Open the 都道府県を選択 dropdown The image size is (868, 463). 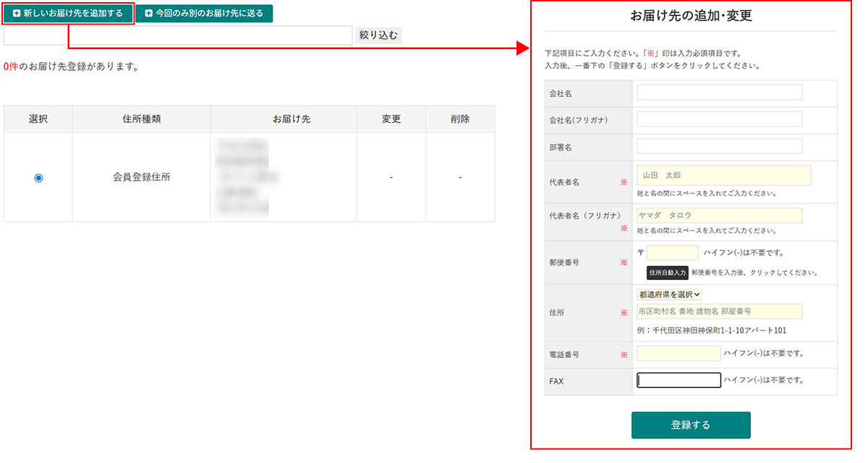[x=669, y=294]
